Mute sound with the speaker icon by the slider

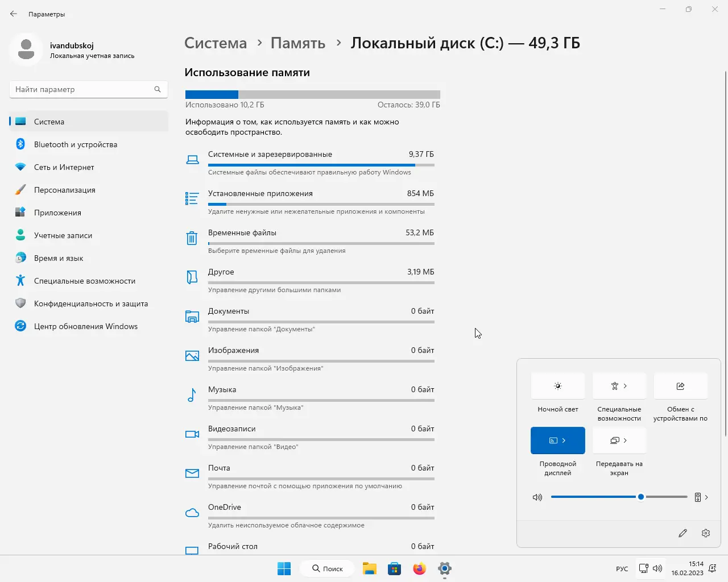pyautogui.click(x=537, y=497)
